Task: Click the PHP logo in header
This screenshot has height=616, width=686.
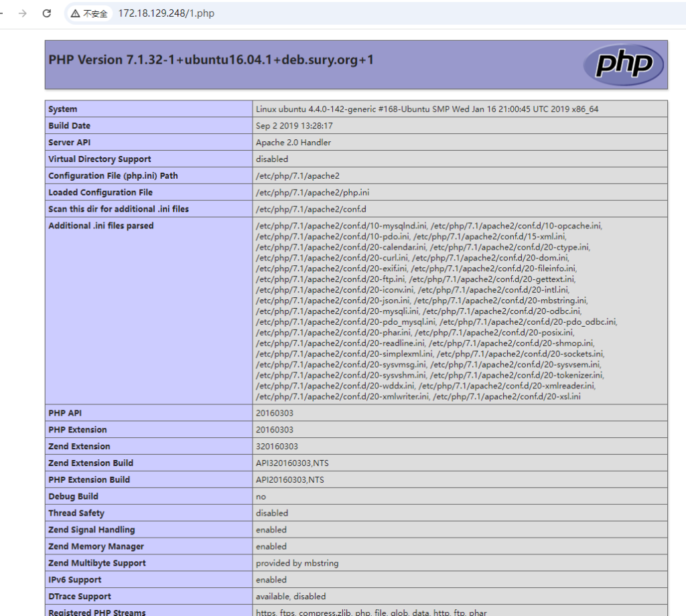Action: tap(624, 65)
